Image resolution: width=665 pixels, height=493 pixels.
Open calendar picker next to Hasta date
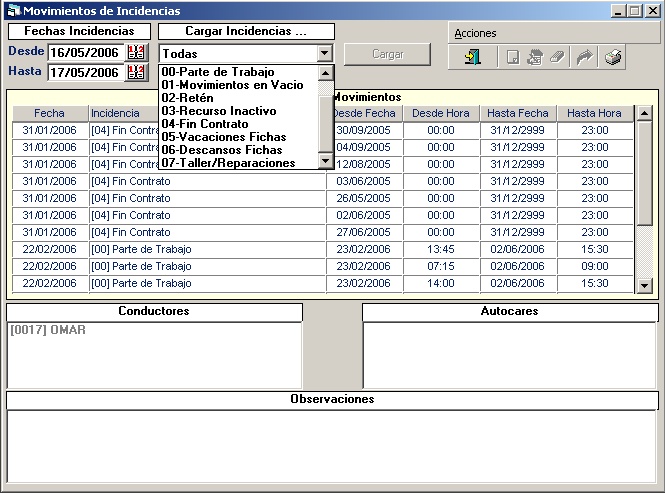[x=136, y=72]
